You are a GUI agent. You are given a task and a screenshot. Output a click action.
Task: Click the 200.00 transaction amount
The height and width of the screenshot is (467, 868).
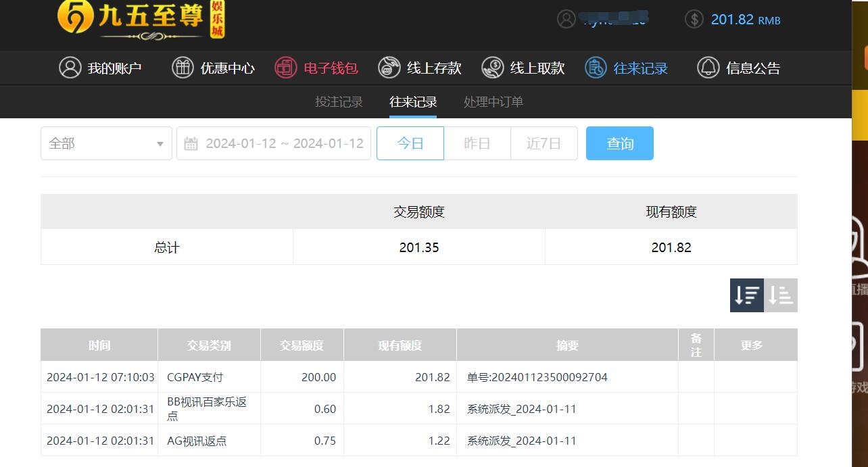(x=318, y=377)
